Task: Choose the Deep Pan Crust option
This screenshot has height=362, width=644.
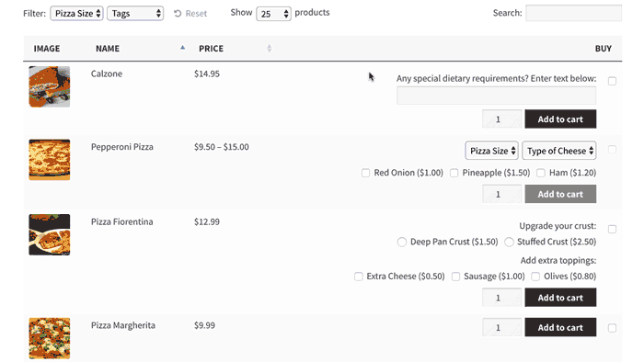Action: point(402,242)
